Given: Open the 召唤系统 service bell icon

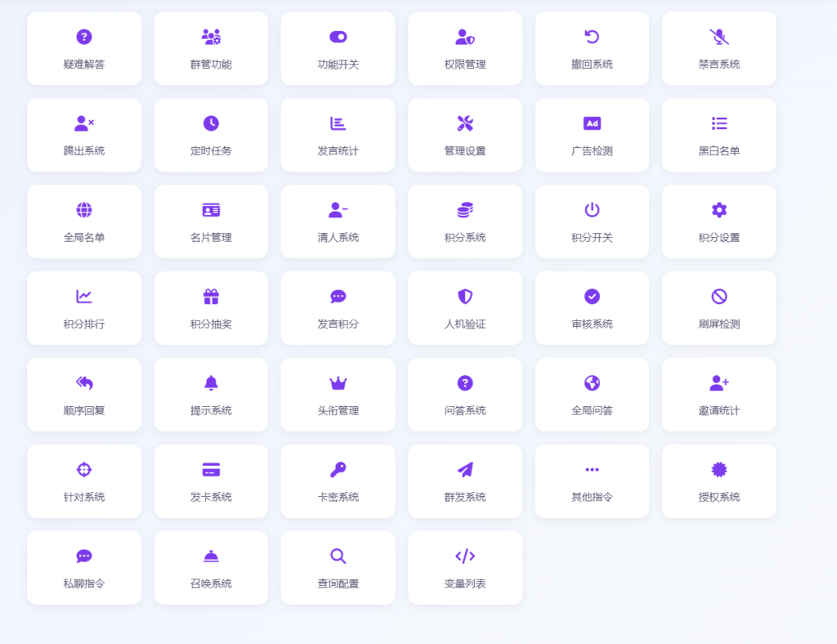Looking at the screenshot, I should click(x=211, y=556).
